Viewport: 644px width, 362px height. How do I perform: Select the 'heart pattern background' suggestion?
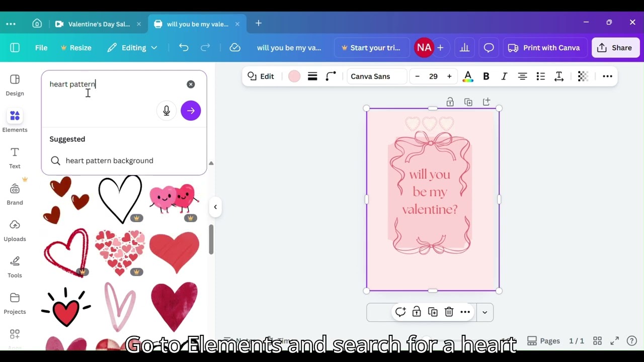point(124,160)
